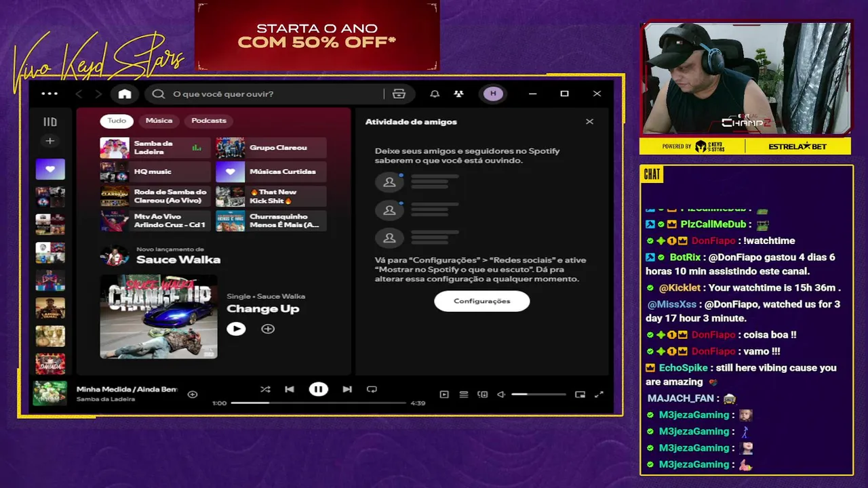Open 'Connect to a device' icon
The width and height of the screenshot is (868, 488).
(x=483, y=394)
